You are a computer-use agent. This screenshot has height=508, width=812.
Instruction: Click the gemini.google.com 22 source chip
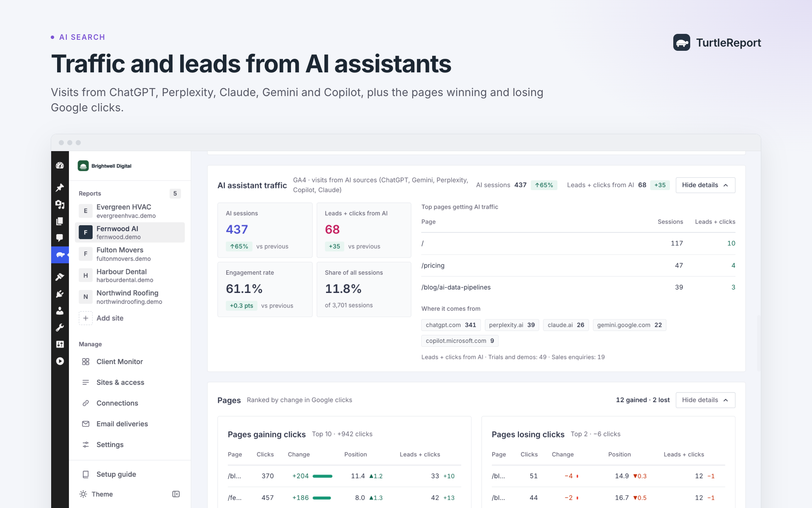629,325
